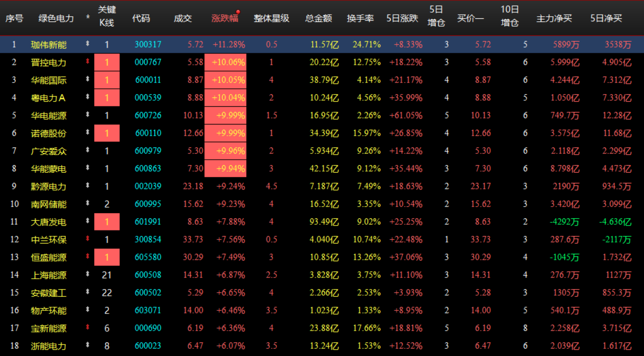This screenshot has width=644, height=356.
Task: Click the 关键K线 column header
Action: pos(106,17)
